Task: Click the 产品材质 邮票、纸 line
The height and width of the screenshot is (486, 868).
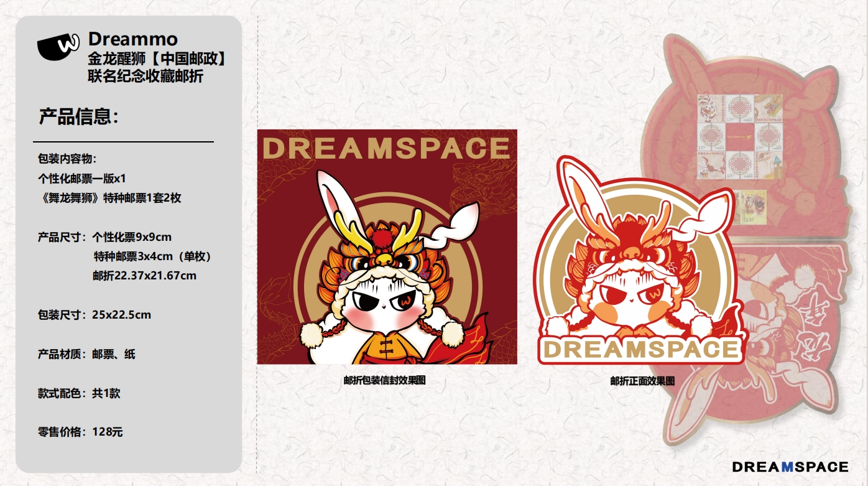Action: point(86,355)
